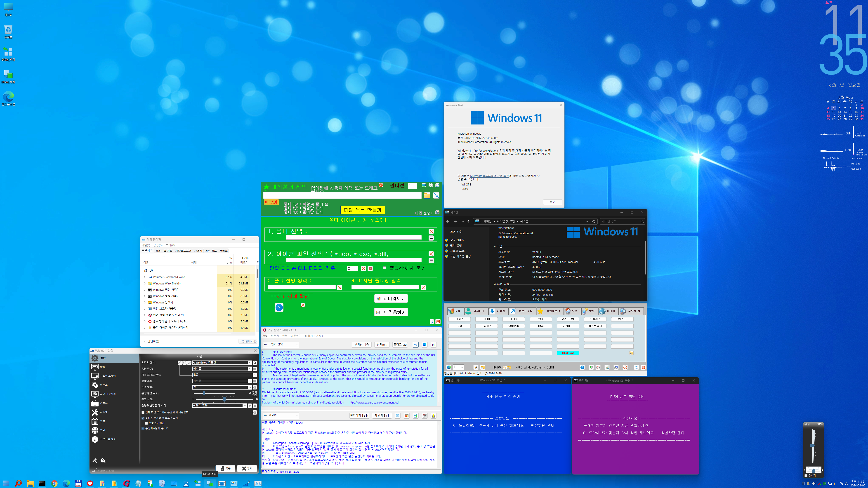Open the ko 한국어 target language dropdown
The image size is (868, 488).
point(281,416)
